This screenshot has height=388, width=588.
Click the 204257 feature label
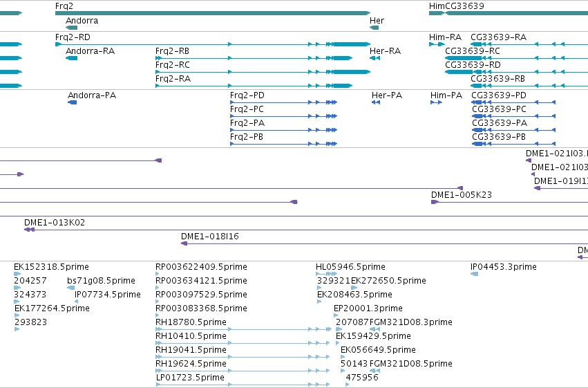30,281
